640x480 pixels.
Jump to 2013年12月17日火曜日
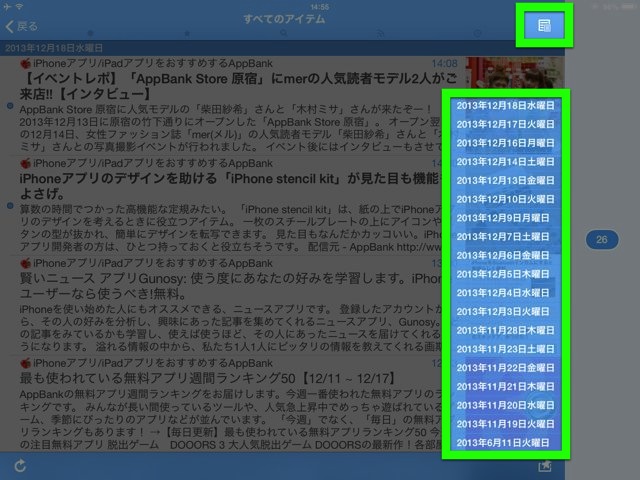(505, 124)
